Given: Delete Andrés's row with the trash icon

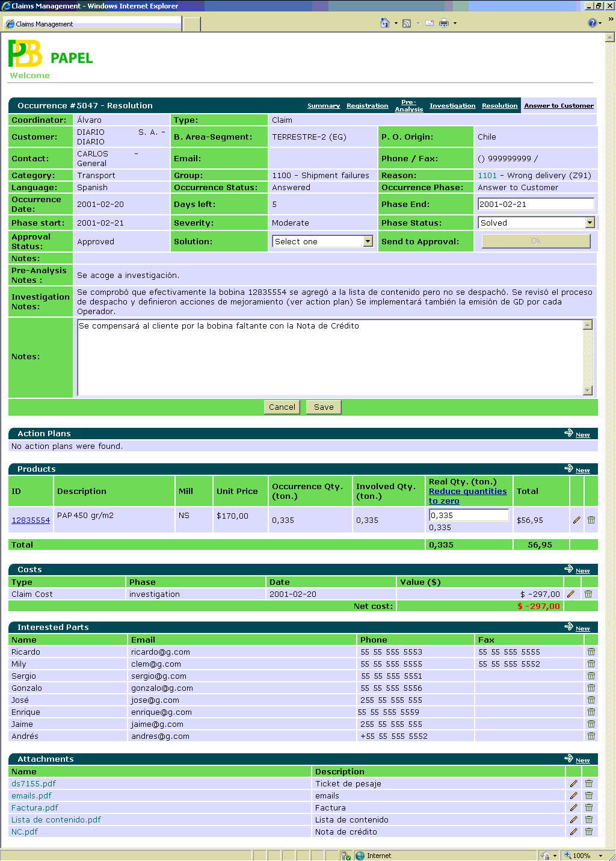Looking at the screenshot, I should click(591, 736).
